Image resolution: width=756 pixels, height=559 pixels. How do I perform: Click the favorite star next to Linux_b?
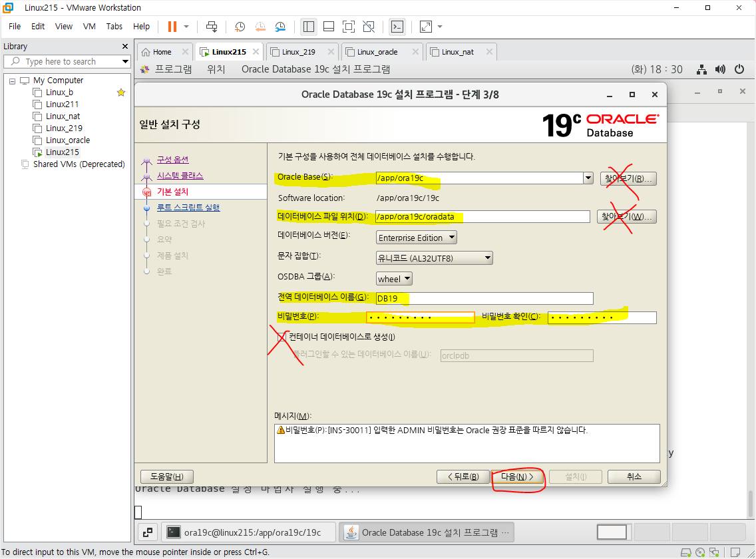point(121,92)
